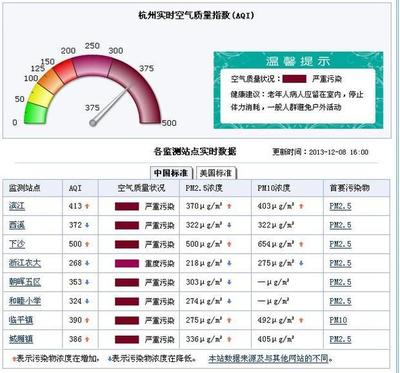Click the 温馨提示 banner heading

(x=298, y=61)
